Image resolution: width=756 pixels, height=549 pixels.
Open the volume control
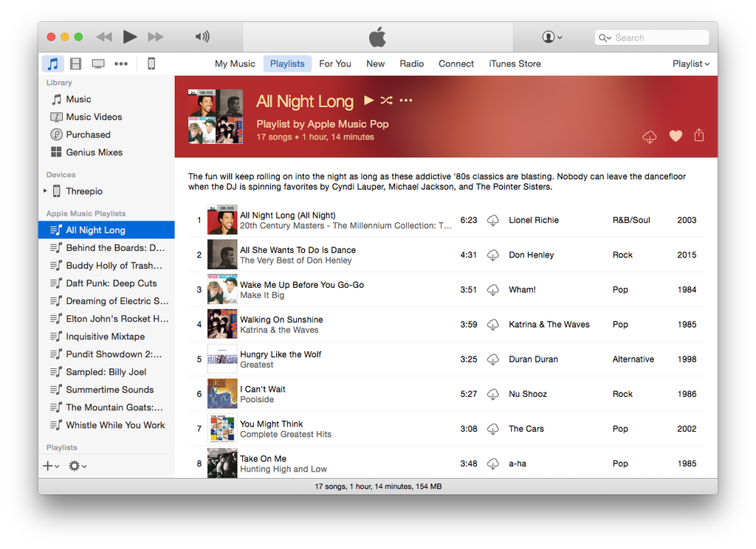202,36
